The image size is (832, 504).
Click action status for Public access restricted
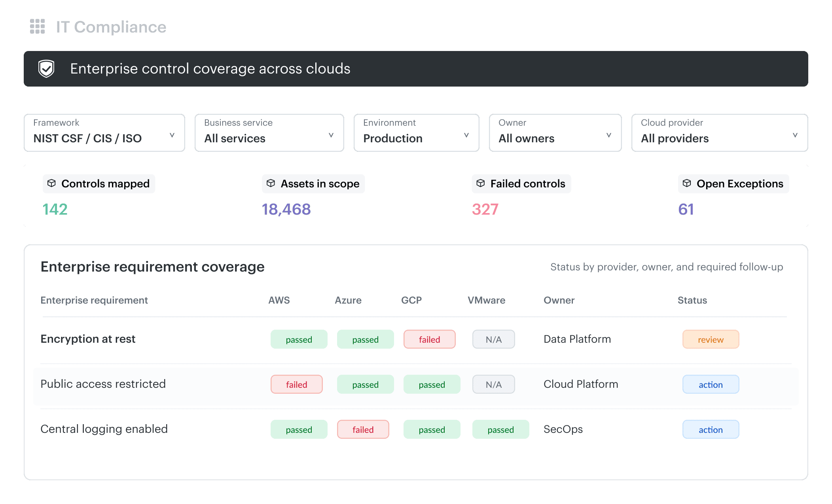point(711,384)
